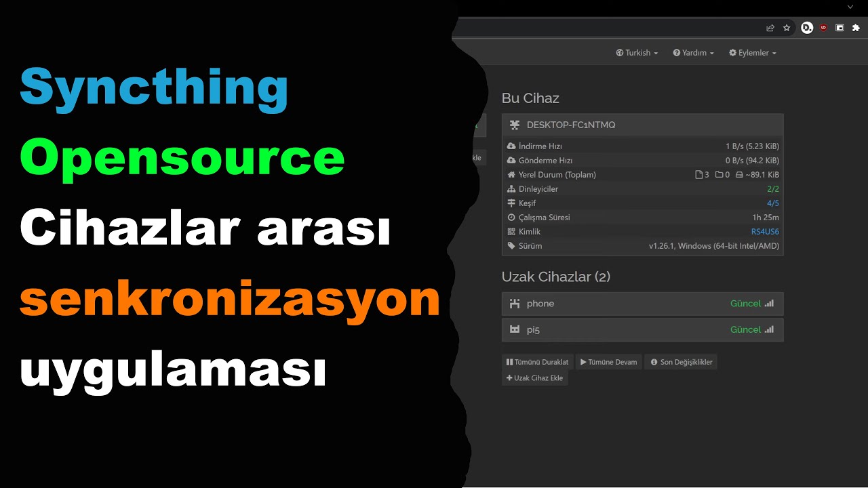Screen dimensions: 868x488
Task: Click the network icon beside Dinleyiciler
Action: click(511, 189)
